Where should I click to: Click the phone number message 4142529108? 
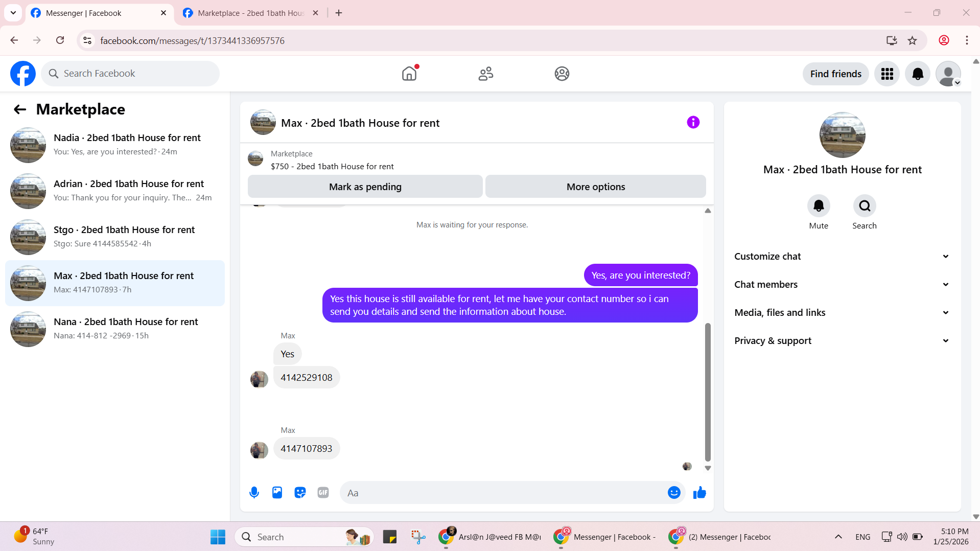click(307, 378)
